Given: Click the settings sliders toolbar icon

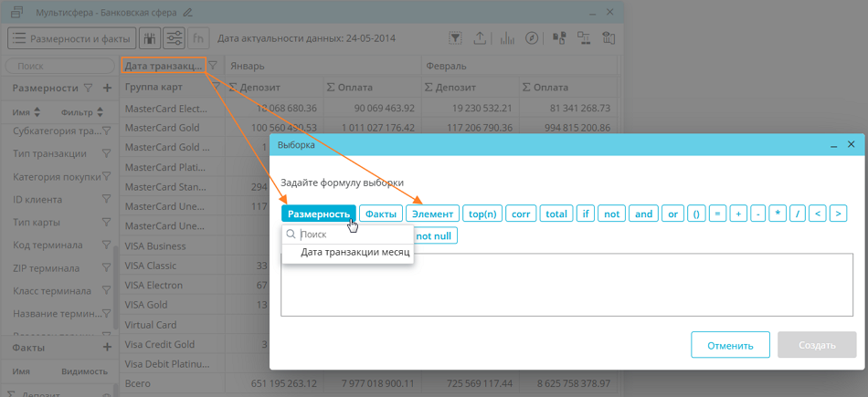Looking at the screenshot, I should coord(174,38).
